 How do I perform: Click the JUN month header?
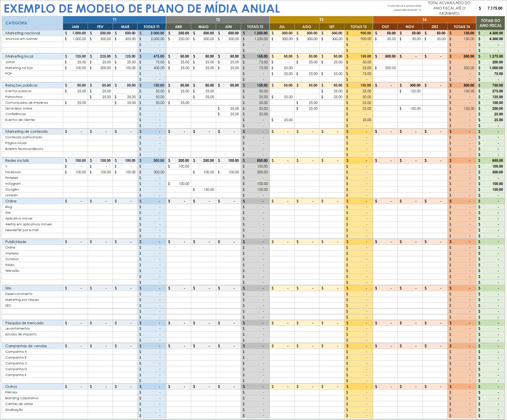[x=228, y=27]
